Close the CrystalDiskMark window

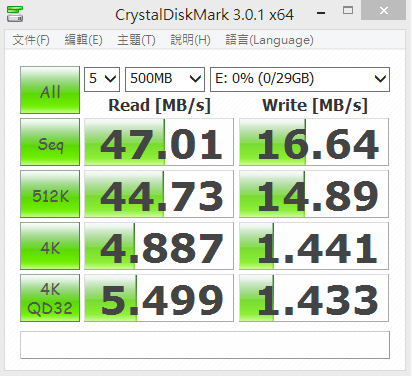point(384,10)
